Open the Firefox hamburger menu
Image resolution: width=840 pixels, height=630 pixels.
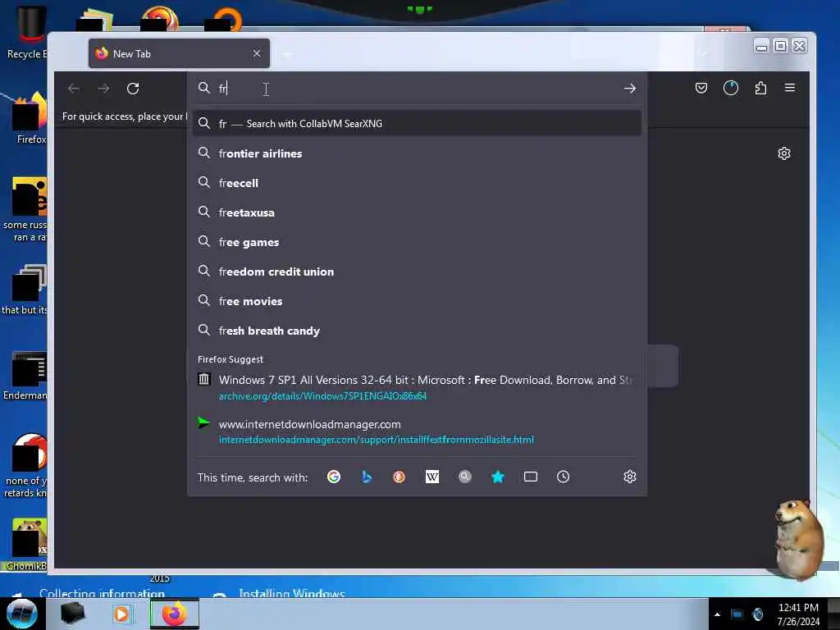click(790, 87)
